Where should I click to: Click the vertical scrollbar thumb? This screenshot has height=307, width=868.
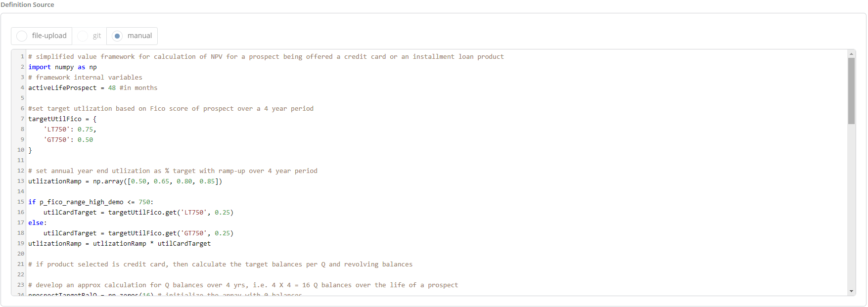click(x=851, y=90)
